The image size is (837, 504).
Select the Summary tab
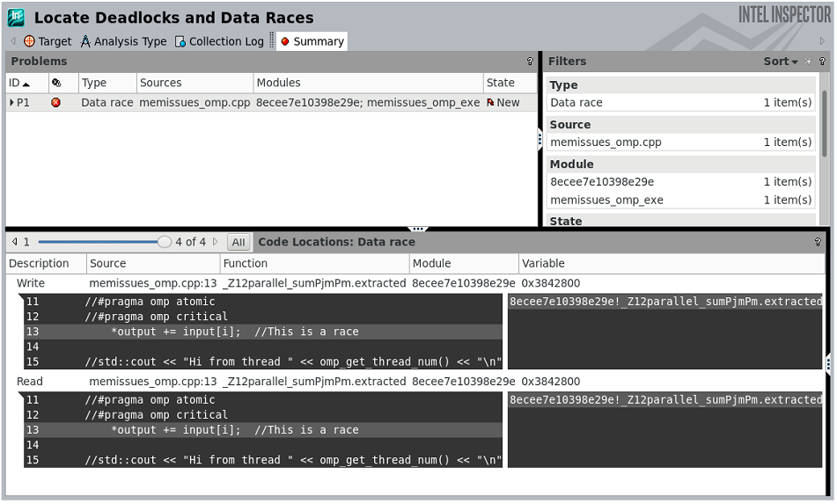312,41
